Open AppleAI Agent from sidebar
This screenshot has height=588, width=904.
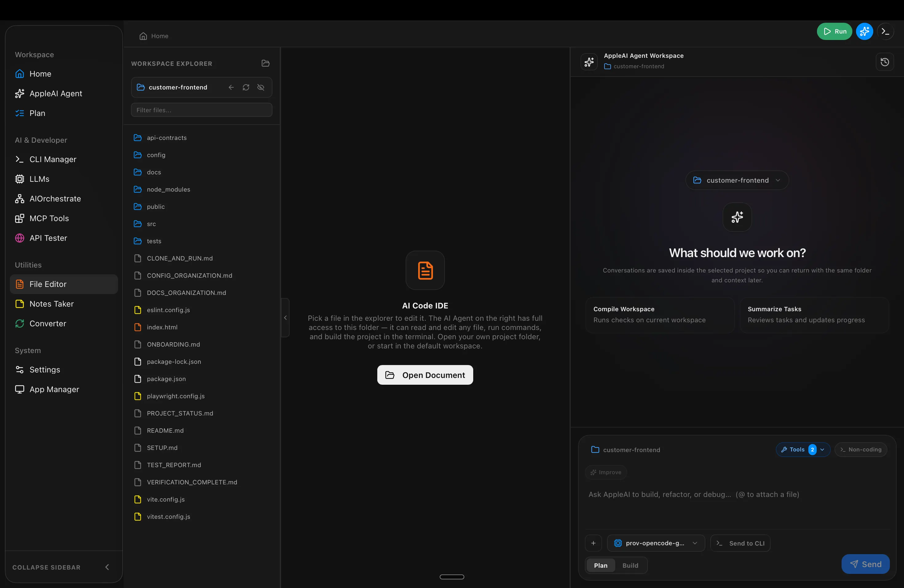click(63, 93)
